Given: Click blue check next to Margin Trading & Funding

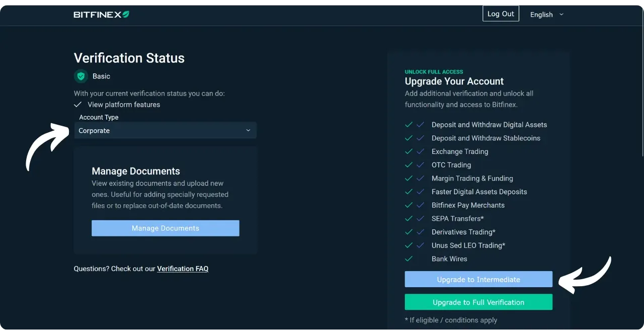Looking at the screenshot, I should [x=421, y=178].
